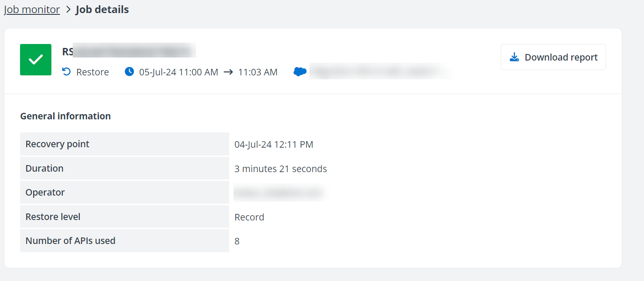Select the Job details breadcrumb label

tap(102, 9)
